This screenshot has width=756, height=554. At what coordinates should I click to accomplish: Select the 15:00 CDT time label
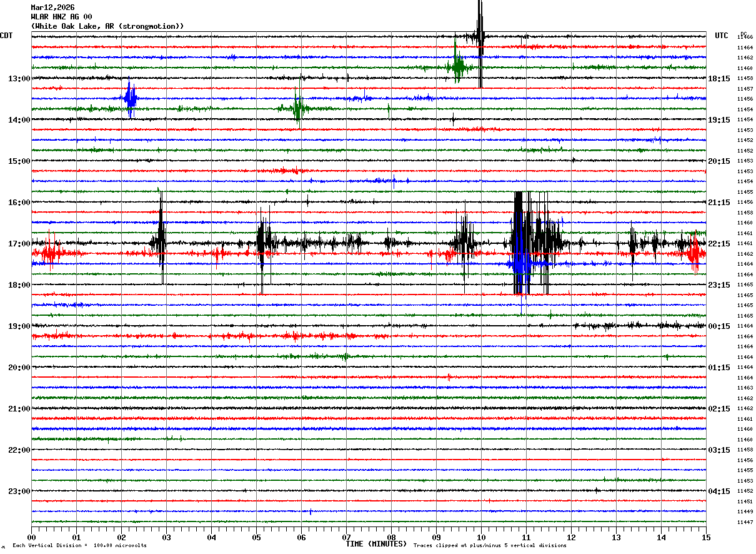[x=19, y=161]
